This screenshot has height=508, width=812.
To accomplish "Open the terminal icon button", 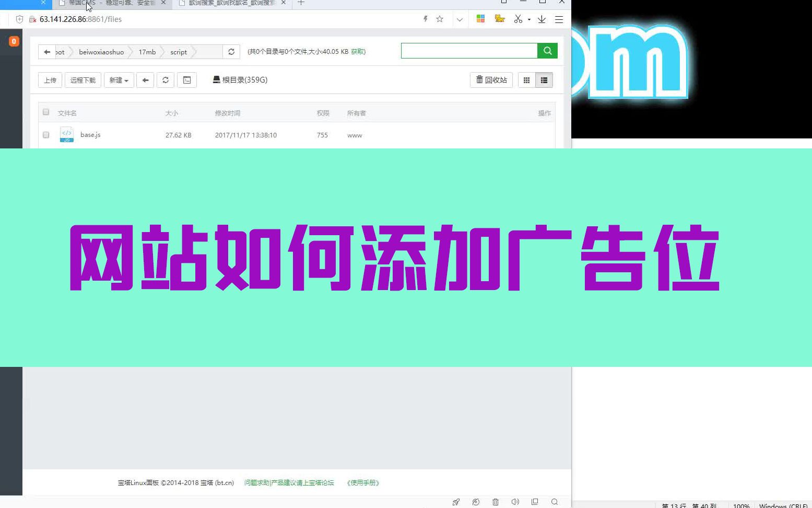I will coord(187,80).
